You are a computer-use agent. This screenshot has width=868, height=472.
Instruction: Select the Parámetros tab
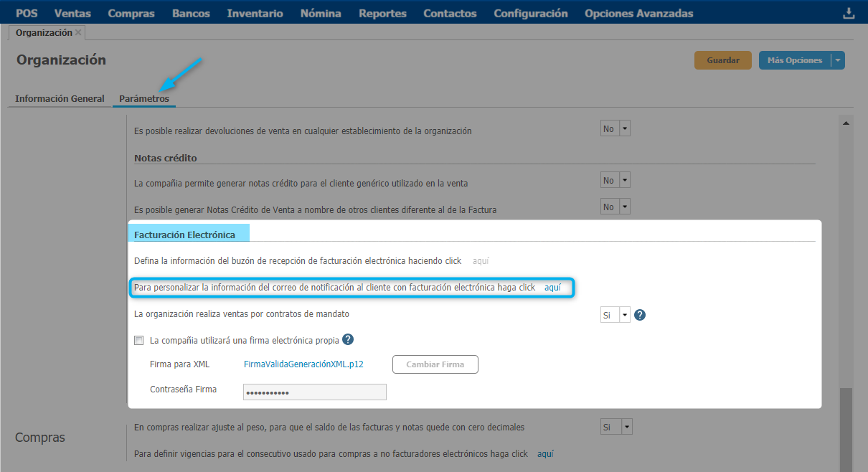[144, 99]
